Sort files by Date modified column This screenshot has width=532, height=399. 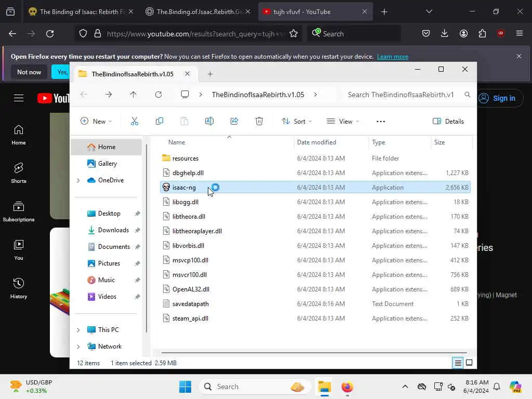coord(316,142)
